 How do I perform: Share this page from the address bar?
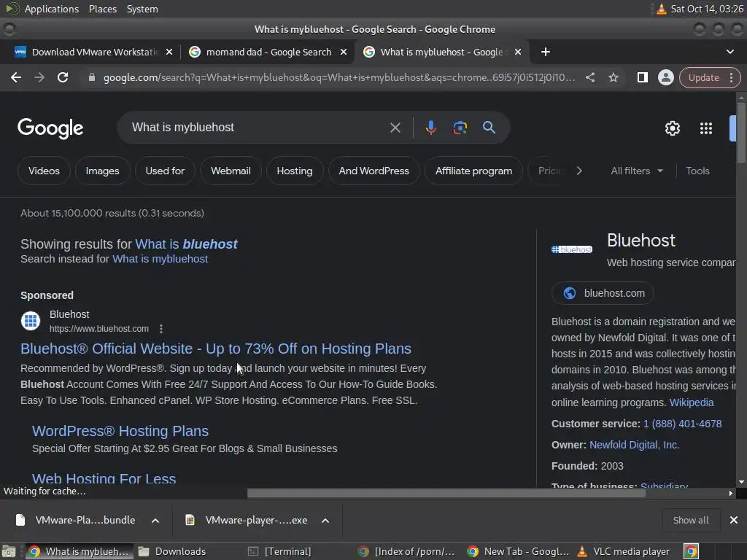click(x=589, y=77)
